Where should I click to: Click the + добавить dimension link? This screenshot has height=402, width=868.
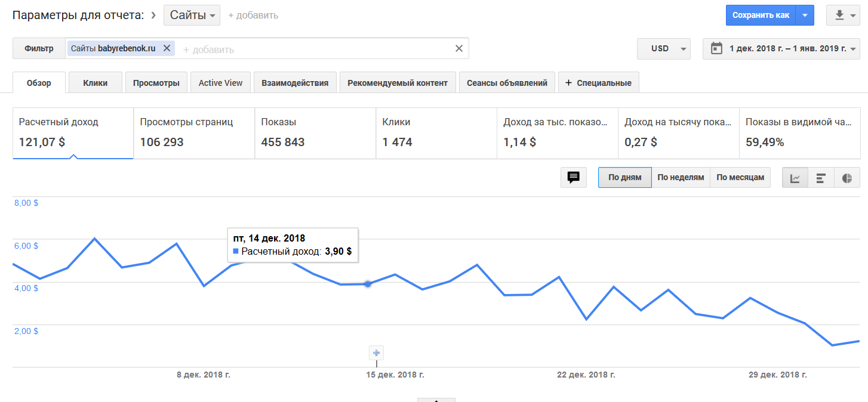click(253, 16)
